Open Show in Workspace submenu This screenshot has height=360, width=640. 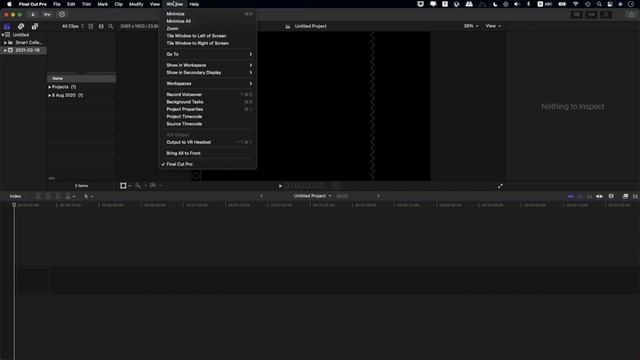[207, 65]
